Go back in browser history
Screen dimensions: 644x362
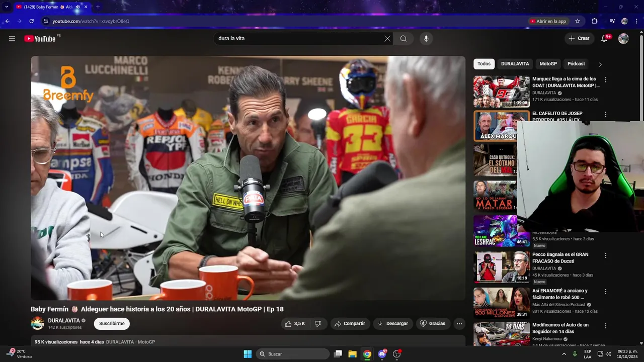[7, 21]
